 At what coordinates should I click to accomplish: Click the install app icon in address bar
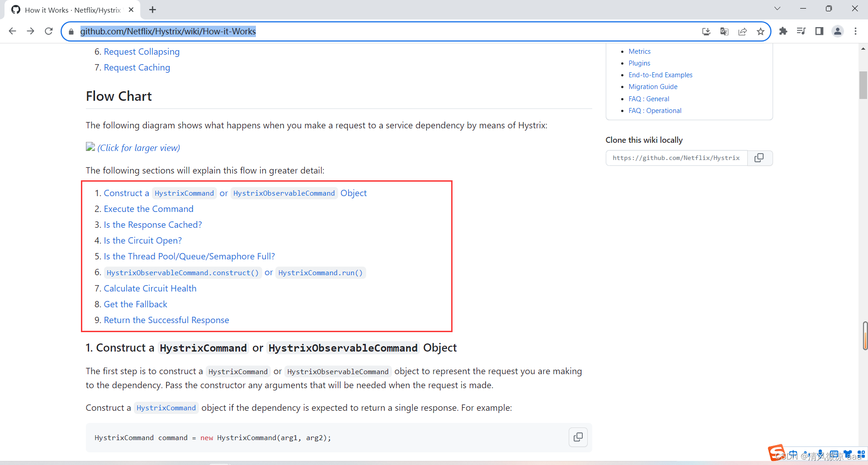tap(706, 31)
